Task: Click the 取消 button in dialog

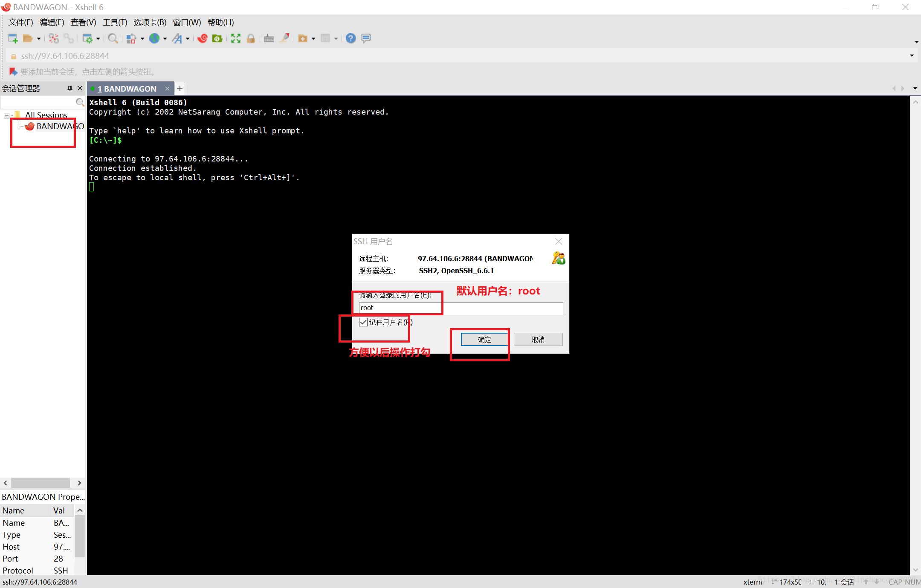Action: (538, 340)
